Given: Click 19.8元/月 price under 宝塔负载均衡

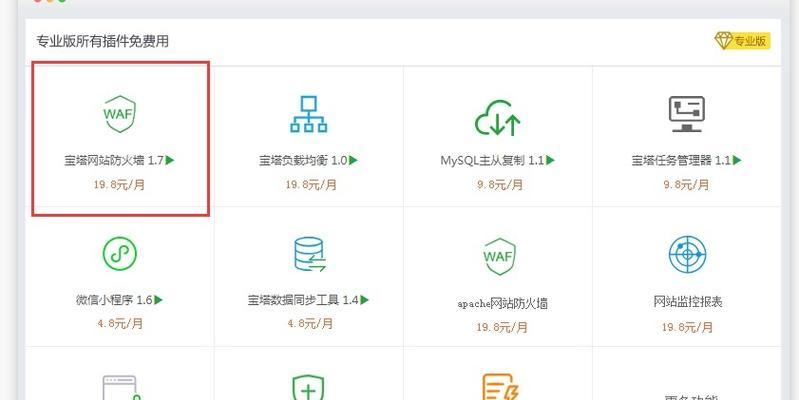Looking at the screenshot, I should click(311, 184).
